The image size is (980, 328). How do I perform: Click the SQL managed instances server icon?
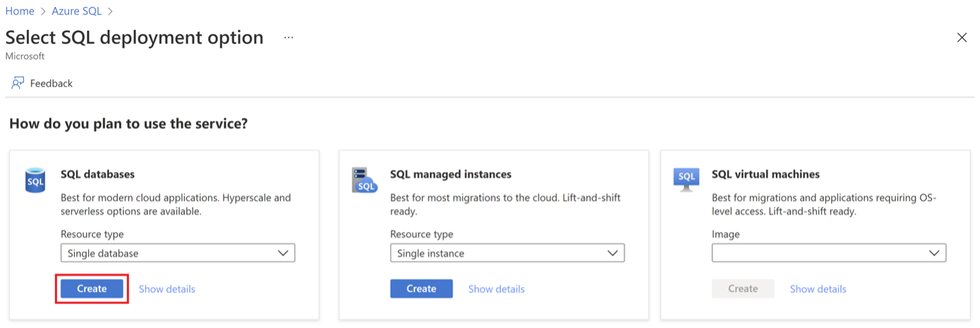(x=365, y=180)
